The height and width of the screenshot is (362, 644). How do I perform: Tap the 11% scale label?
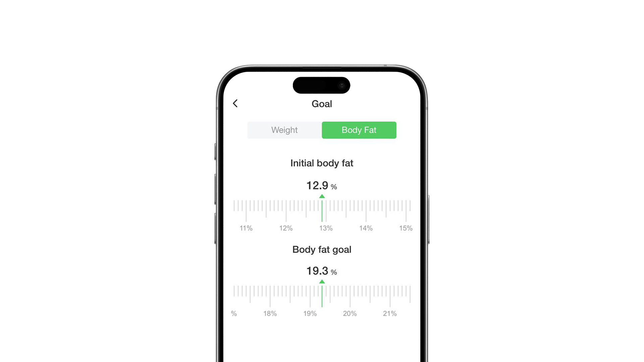click(x=246, y=228)
